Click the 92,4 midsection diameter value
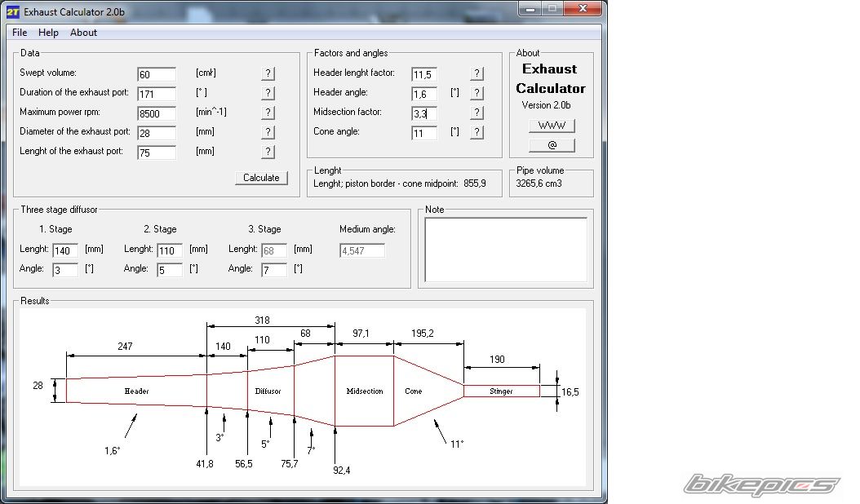This screenshot has width=860, height=504. pos(342,471)
